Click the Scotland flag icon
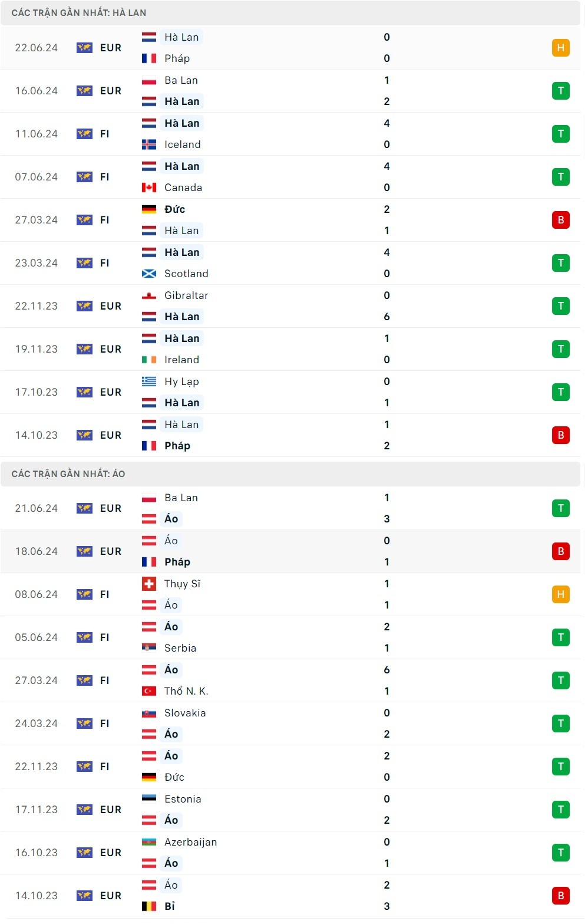 pyautogui.click(x=149, y=274)
